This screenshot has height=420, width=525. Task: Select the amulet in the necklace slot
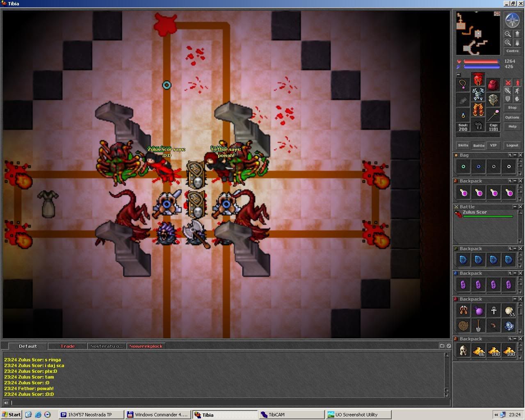463,85
